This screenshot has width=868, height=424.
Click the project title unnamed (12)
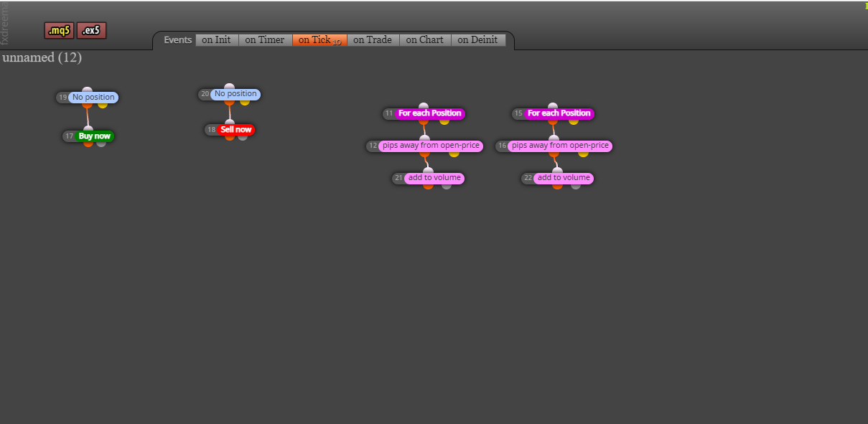[42, 57]
